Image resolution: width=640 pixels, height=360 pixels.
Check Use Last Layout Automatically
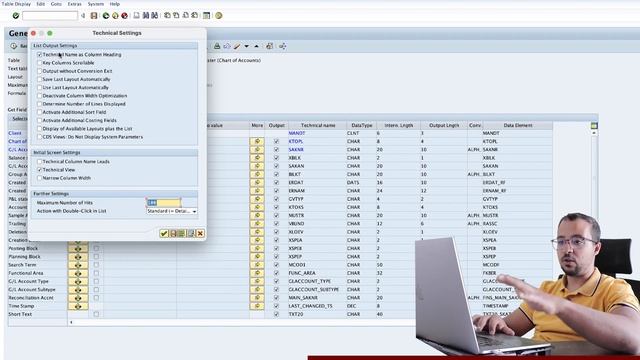coord(40,87)
